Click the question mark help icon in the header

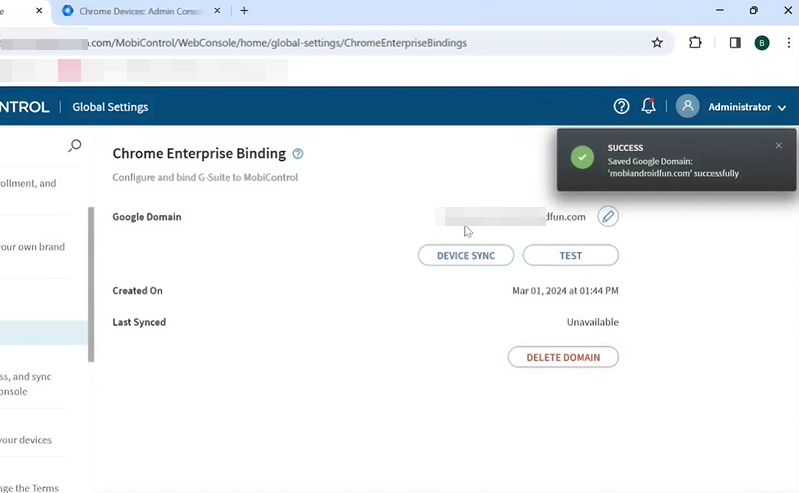621,107
